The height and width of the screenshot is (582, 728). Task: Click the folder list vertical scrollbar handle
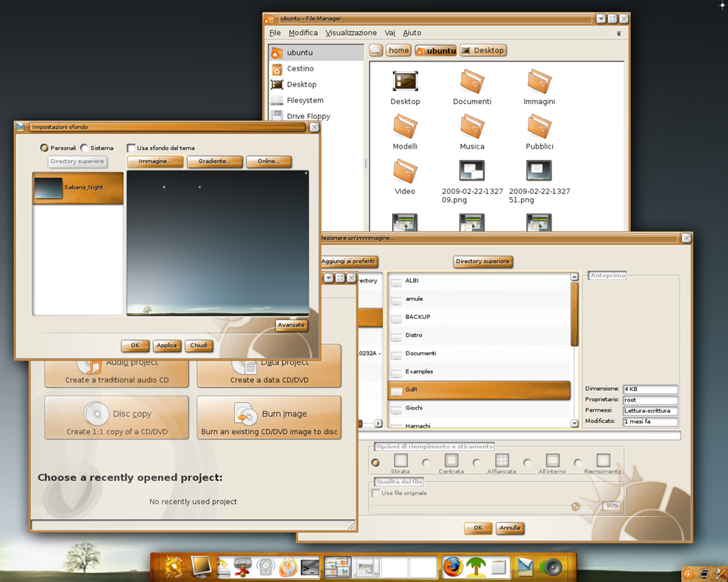[x=574, y=314]
